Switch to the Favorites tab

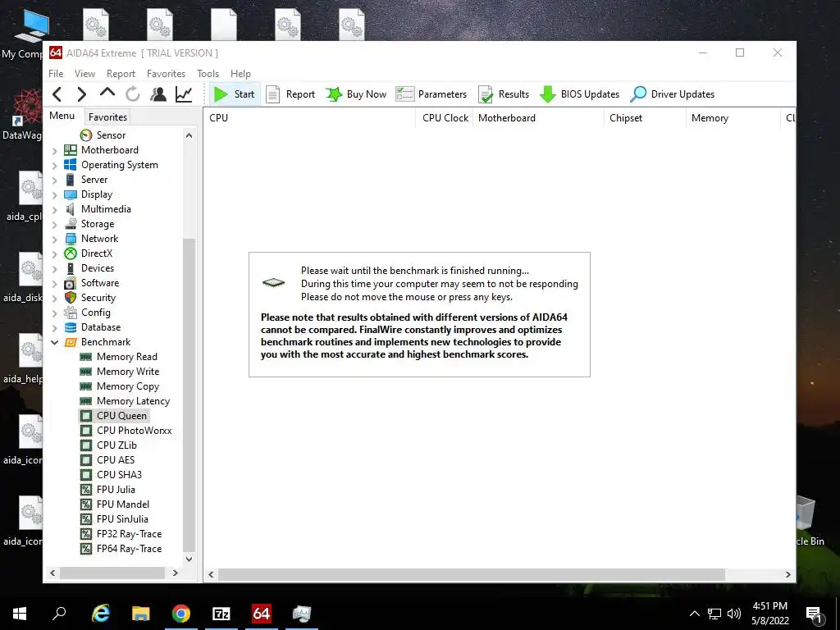(107, 116)
